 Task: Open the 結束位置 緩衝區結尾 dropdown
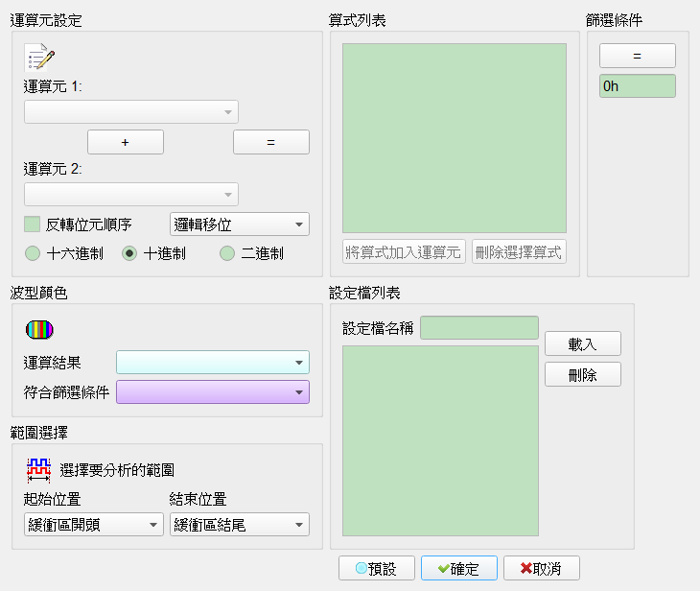(240, 525)
